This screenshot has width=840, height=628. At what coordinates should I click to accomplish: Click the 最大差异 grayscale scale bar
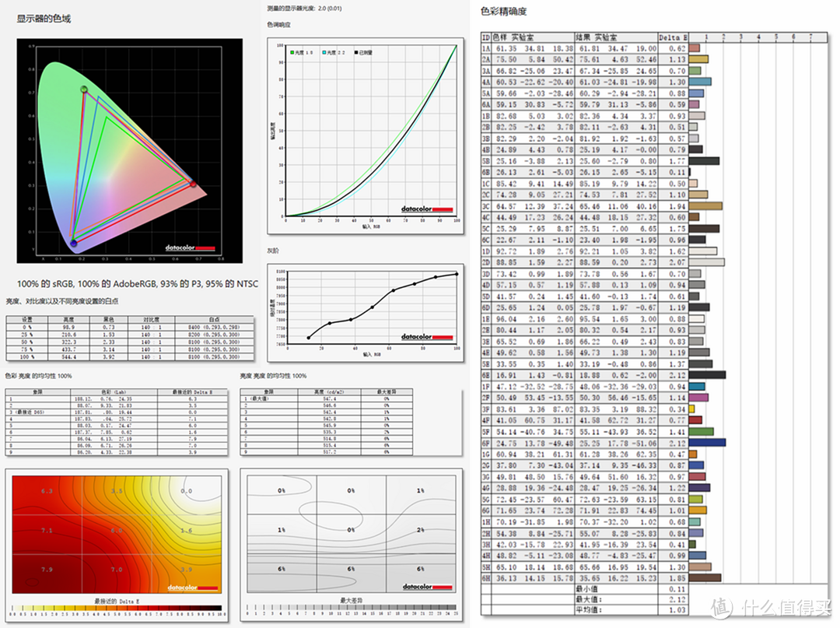point(352,608)
